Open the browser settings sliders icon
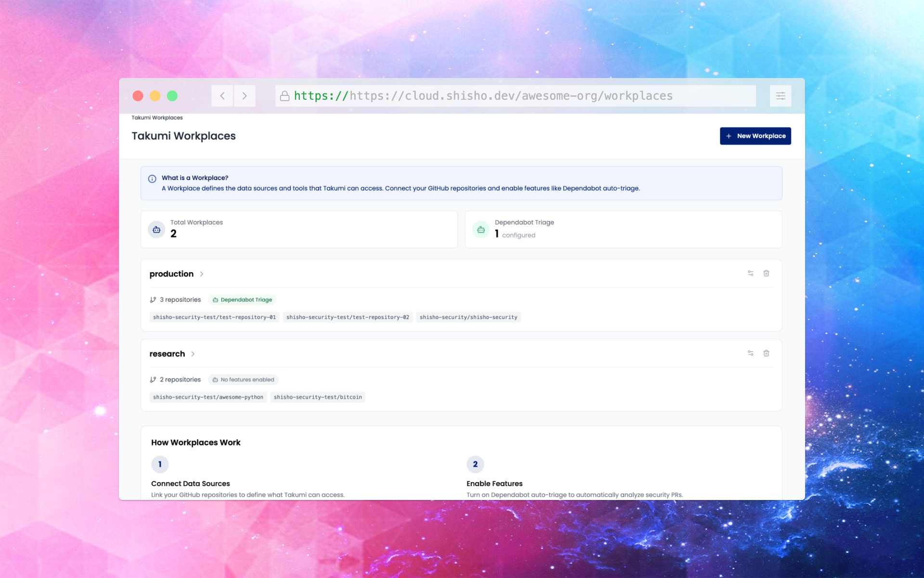 [780, 96]
